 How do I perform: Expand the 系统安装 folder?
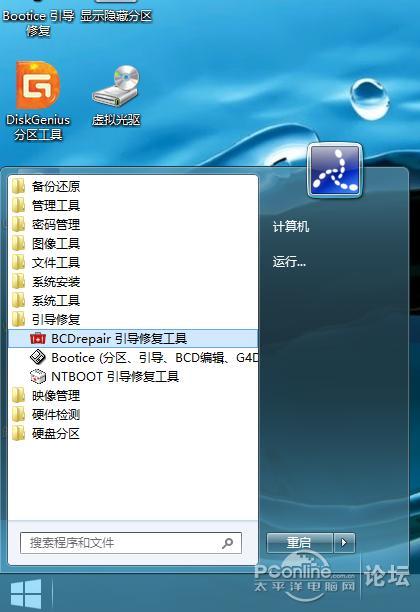coord(133,281)
